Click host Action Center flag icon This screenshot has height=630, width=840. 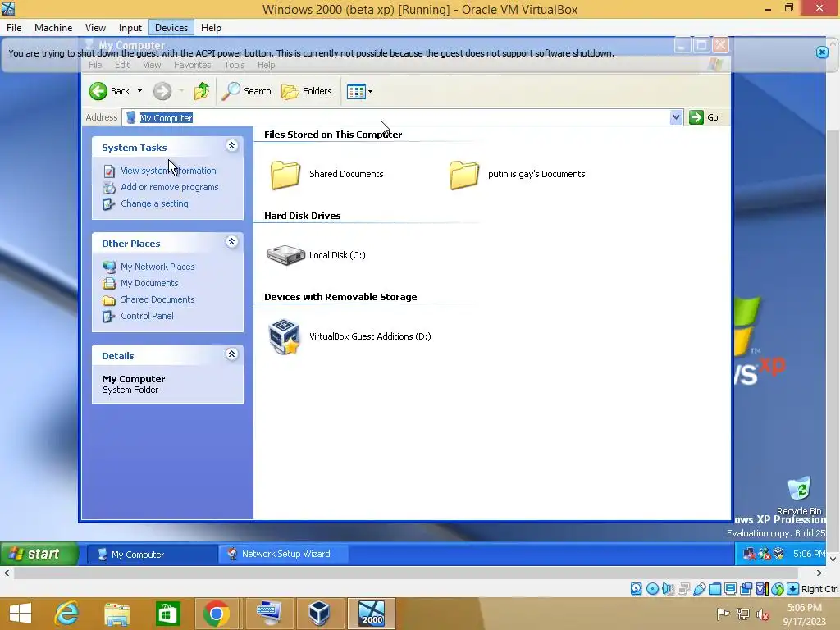point(723,614)
